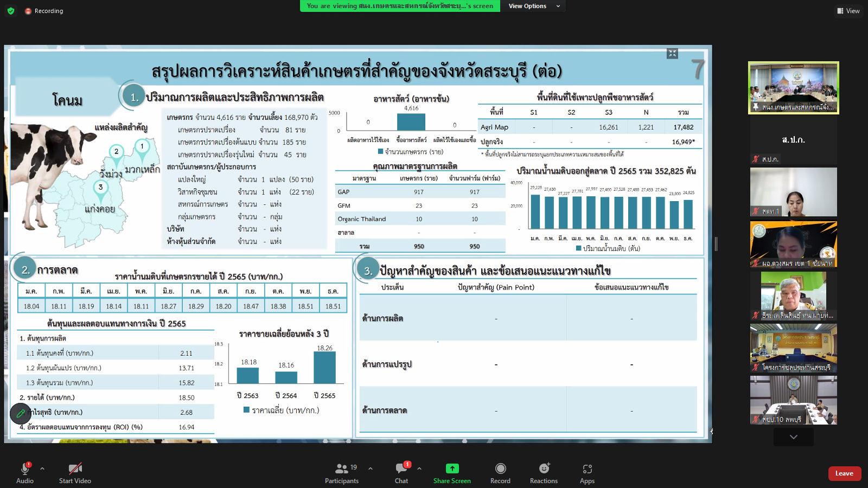Expand audio options caret next to Audio

[42, 468]
